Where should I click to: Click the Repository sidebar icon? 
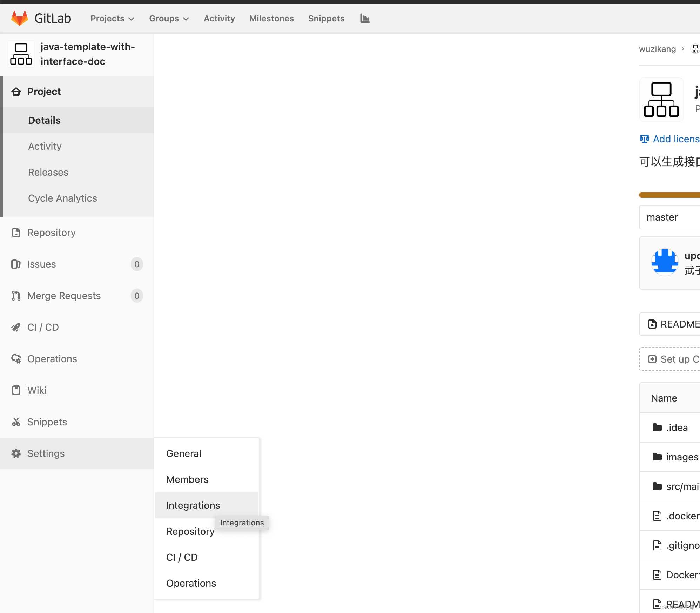16,232
